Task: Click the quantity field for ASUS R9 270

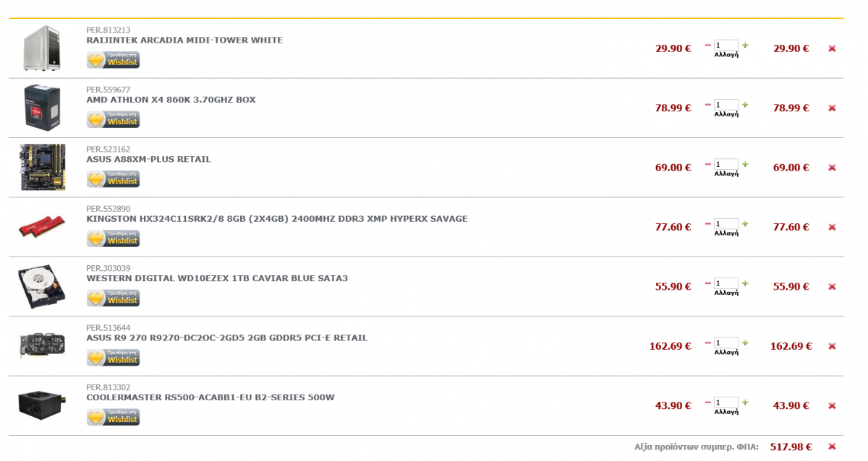Action: (726, 342)
